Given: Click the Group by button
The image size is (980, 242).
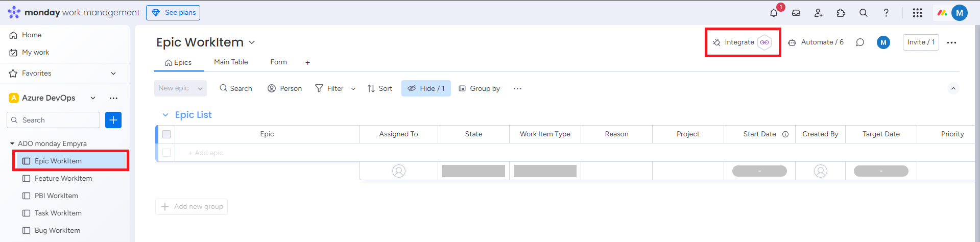Looking at the screenshot, I should [x=479, y=88].
